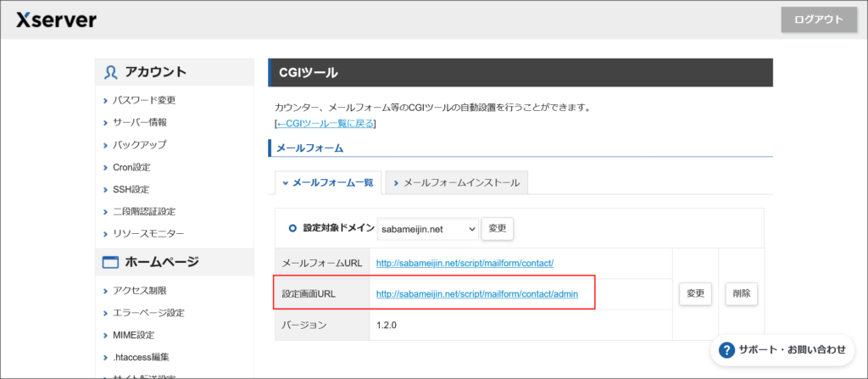The image size is (868, 379).
Task: Open バックアップ in sidebar
Action: point(140,145)
